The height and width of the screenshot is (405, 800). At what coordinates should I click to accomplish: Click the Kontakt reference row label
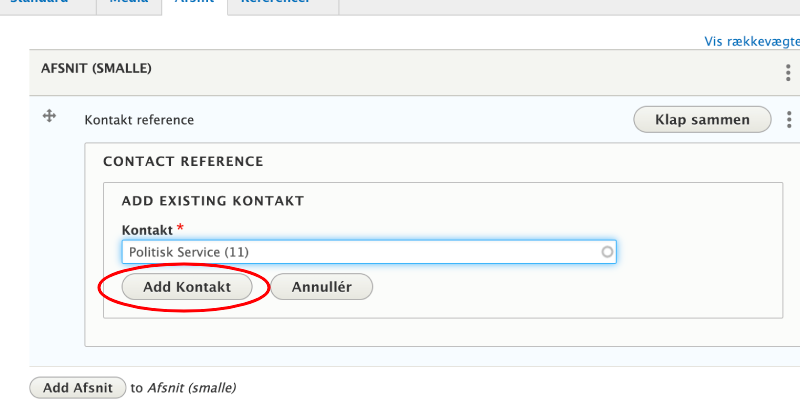[x=139, y=120]
